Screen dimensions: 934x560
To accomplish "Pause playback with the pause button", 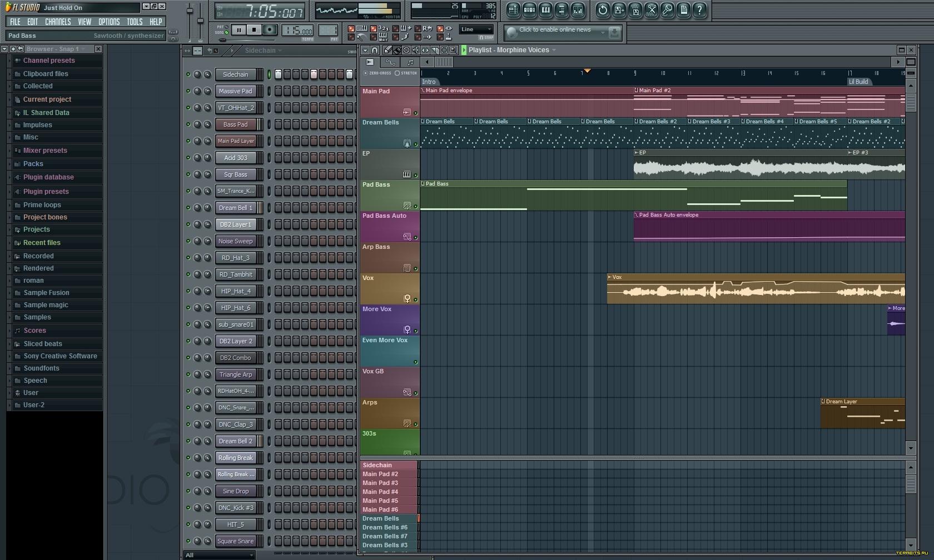I will coord(239,30).
